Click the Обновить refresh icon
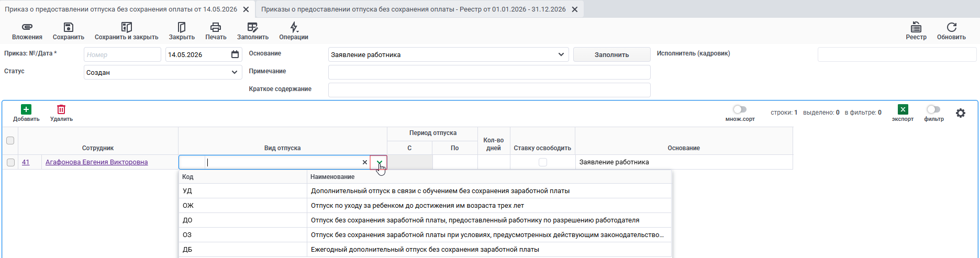This screenshot has width=980, height=258. coord(952,27)
